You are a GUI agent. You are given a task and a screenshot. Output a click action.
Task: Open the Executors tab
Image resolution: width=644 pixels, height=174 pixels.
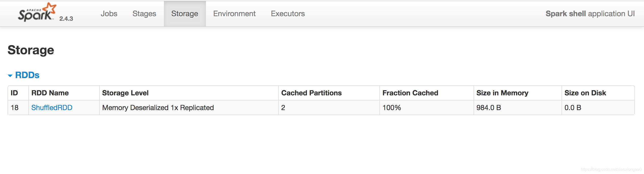[x=288, y=14]
